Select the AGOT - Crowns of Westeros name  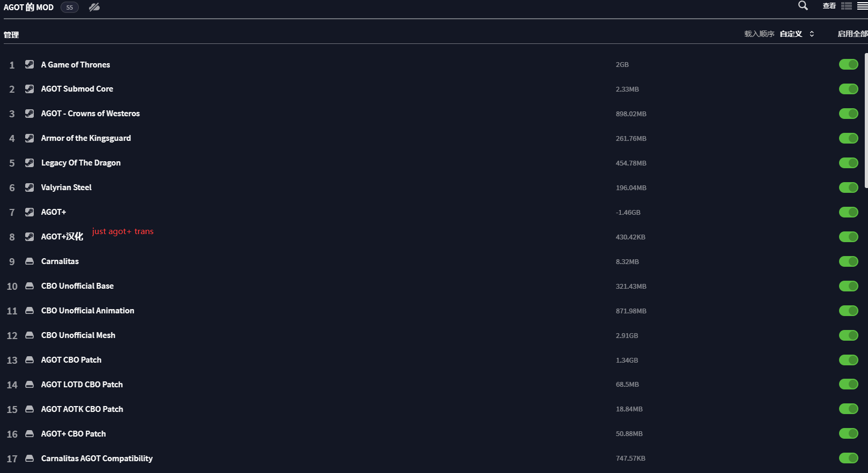pos(91,114)
